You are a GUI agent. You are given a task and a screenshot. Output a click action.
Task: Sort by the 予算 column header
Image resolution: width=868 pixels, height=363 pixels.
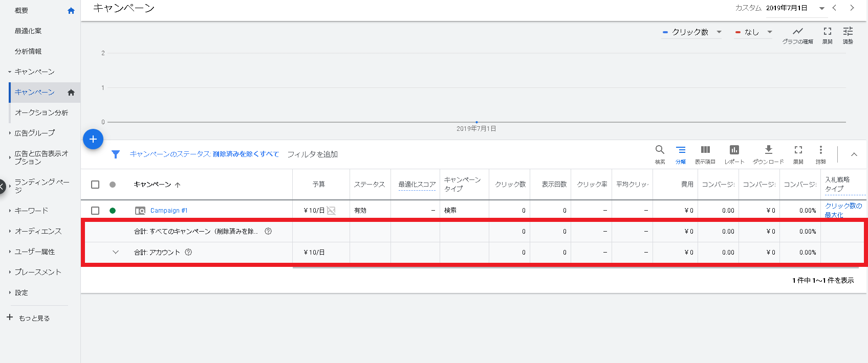point(319,185)
